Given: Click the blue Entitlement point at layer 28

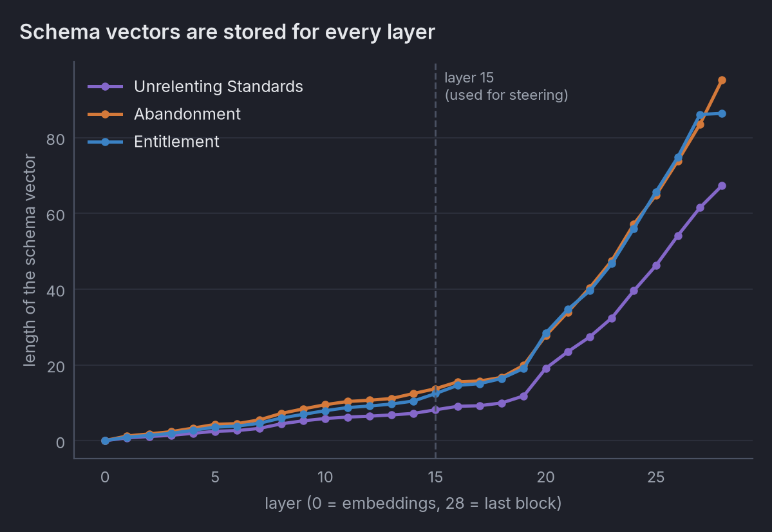Looking at the screenshot, I should click(x=722, y=114).
